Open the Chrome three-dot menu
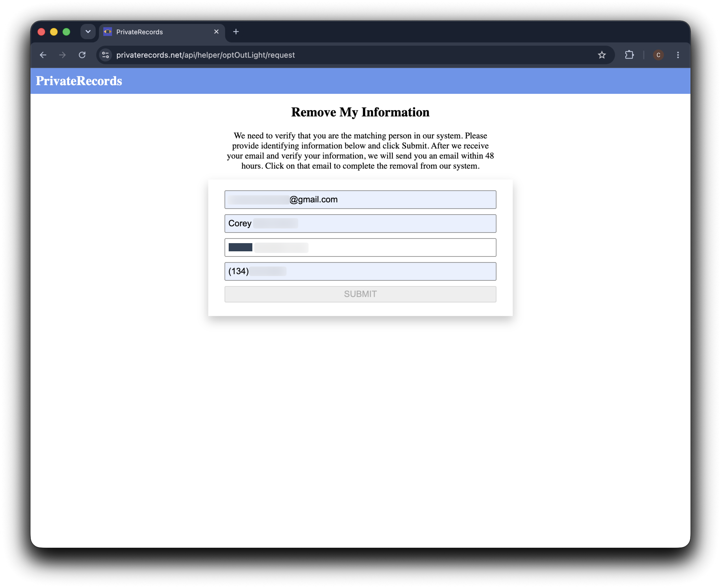Viewport: 721px width, 588px height. 678,55
